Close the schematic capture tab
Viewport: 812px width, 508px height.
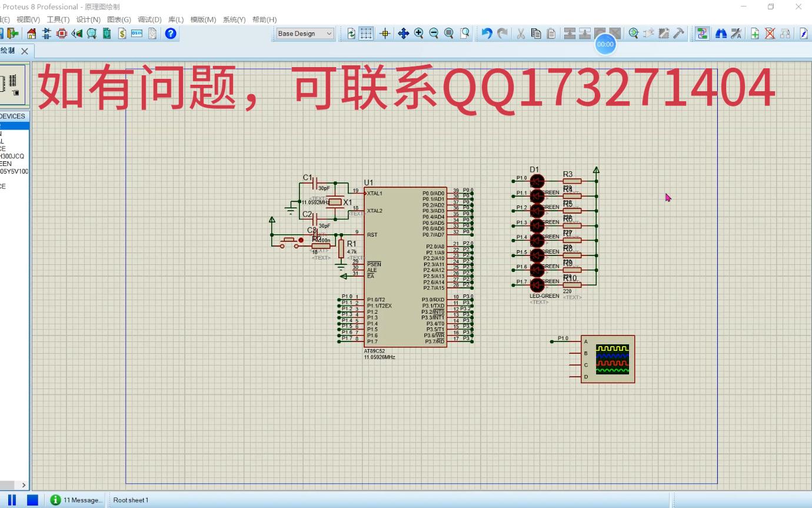coord(24,51)
